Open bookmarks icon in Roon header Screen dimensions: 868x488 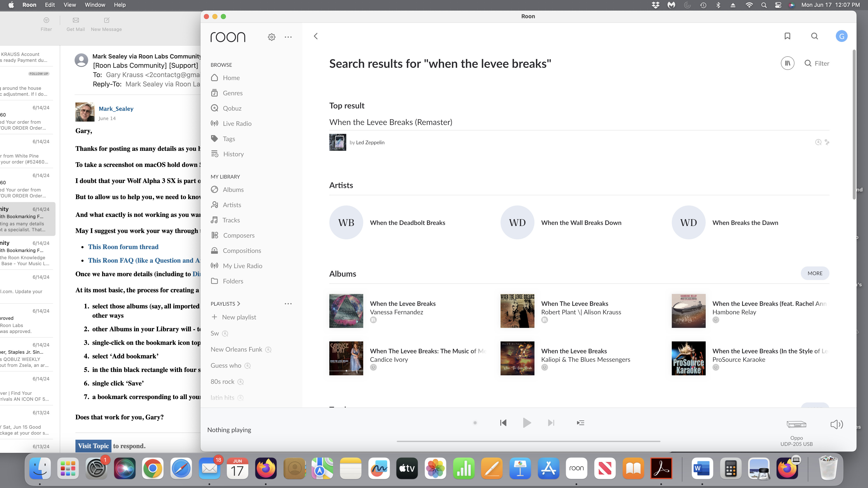tap(787, 36)
